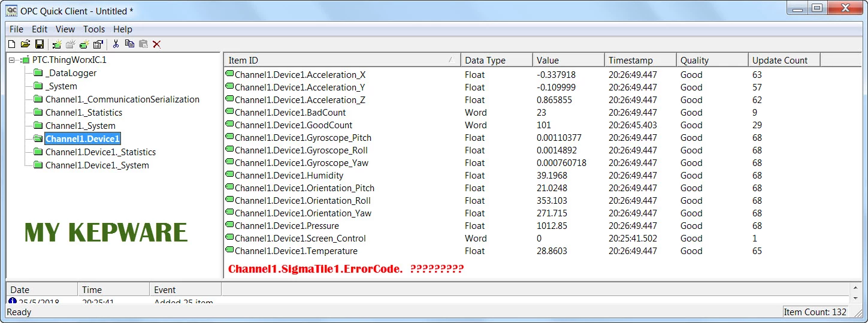Open the File menu
The image size is (868, 323).
[x=17, y=29]
